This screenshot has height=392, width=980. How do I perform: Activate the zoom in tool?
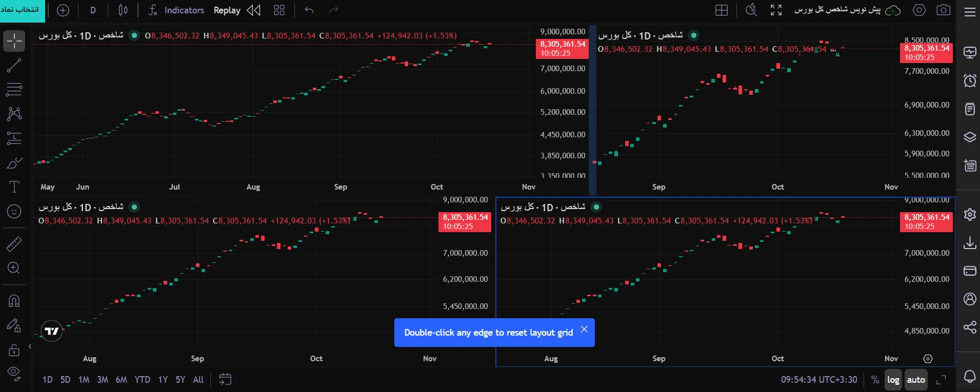coord(14,268)
